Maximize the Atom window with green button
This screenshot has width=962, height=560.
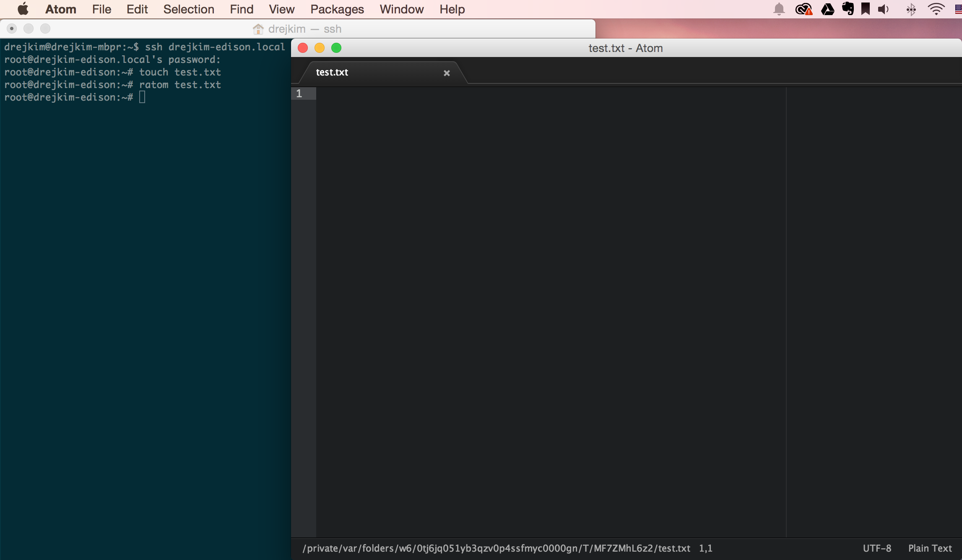click(336, 48)
